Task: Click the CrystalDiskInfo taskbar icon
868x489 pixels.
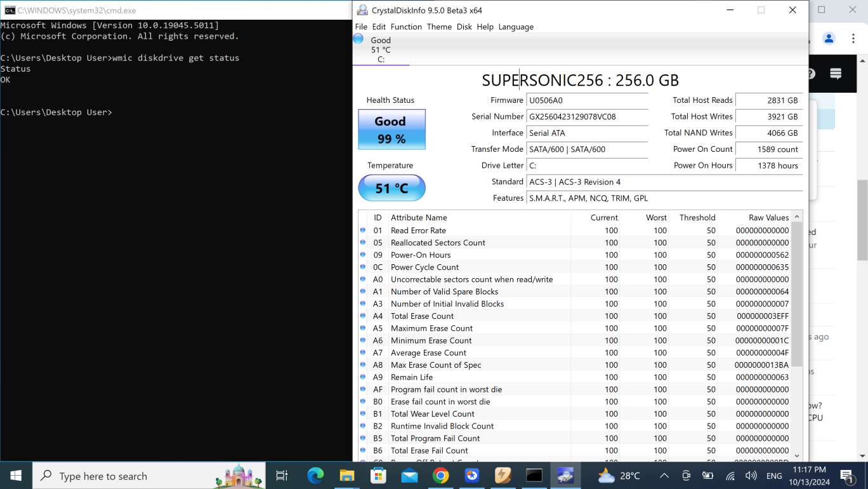Action: pyautogui.click(x=565, y=476)
